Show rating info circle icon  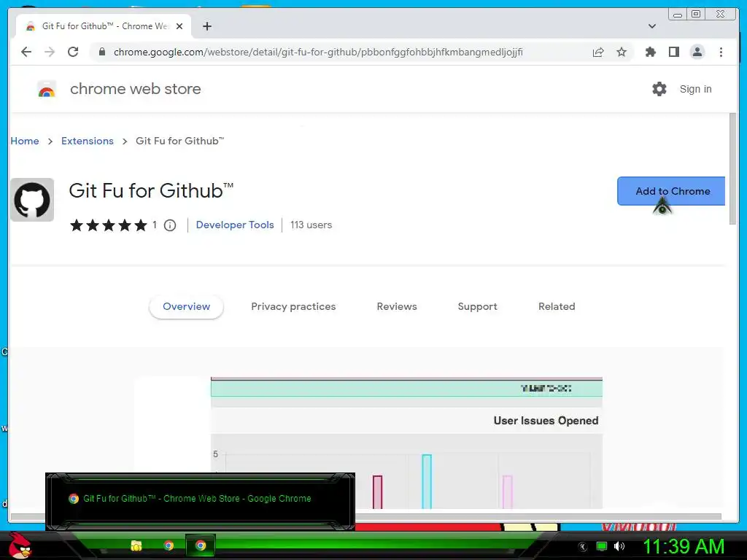pyautogui.click(x=170, y=225)
